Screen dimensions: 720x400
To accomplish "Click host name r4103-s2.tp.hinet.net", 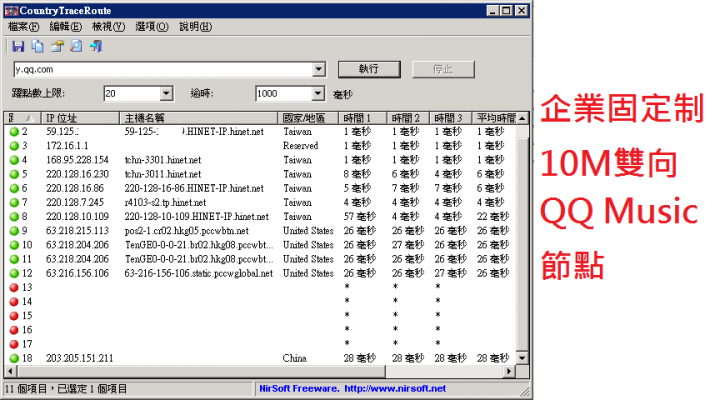I will point(165,203).
